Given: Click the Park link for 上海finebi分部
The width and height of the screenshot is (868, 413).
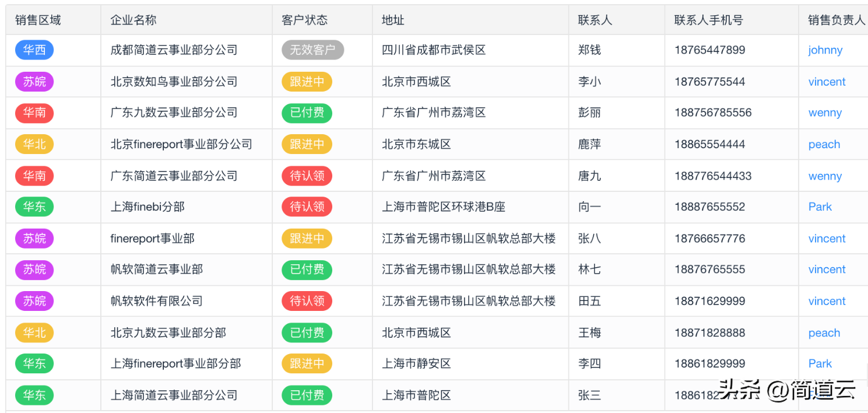Looking at the screenshot, I should click(820, 207).
